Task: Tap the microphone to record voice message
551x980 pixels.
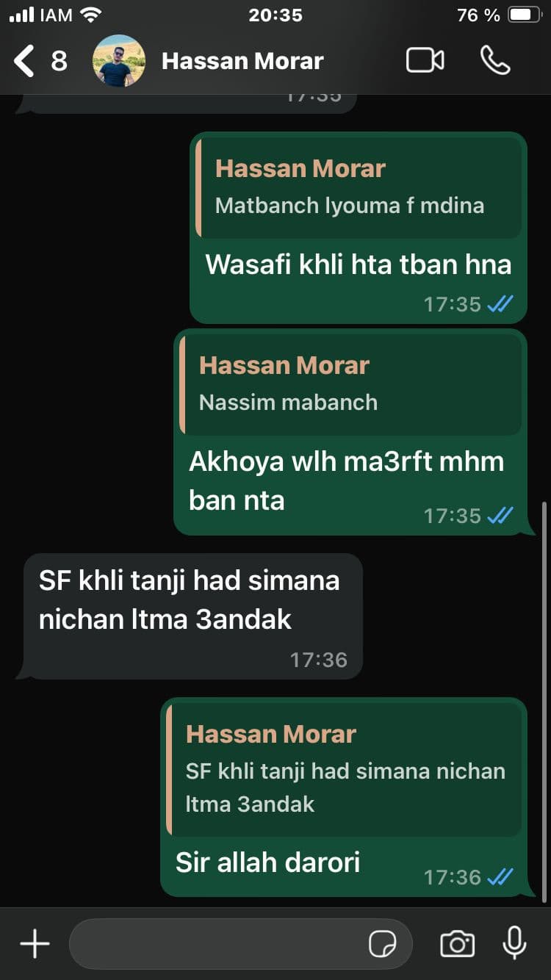Action: 514,943
